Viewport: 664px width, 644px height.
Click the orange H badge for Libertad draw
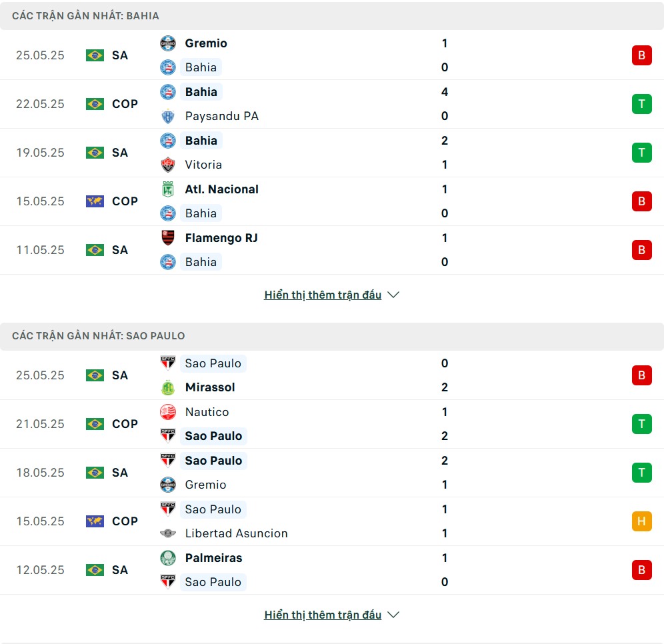coord(641,521)
